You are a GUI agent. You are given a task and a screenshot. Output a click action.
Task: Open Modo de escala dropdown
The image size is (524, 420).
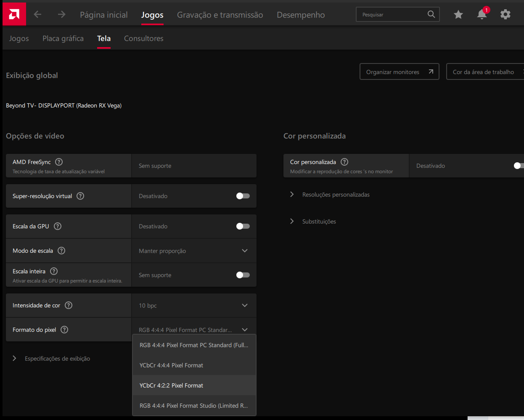(x=194, y=251)
